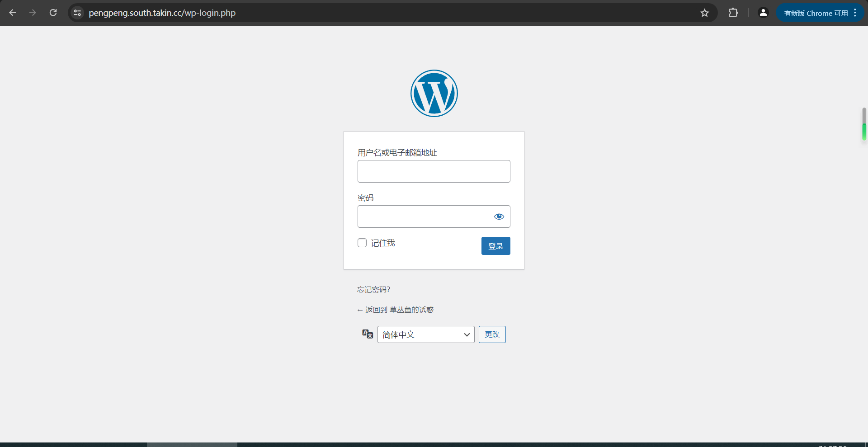868x447 pixels.
Task: Open the Chrome profile avatar
Action: click(x=763, y=13)
